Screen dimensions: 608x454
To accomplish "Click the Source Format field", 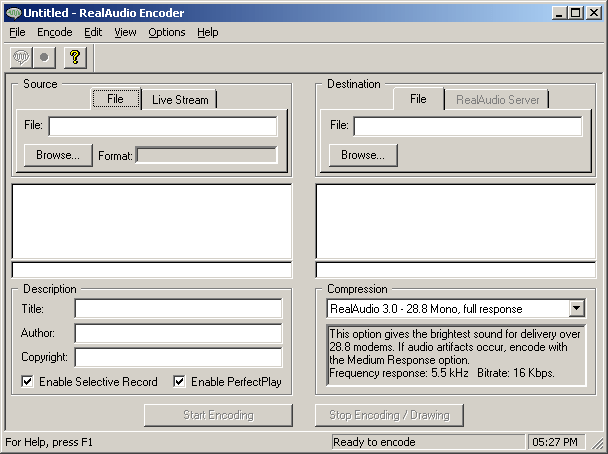I will point(207,155).
